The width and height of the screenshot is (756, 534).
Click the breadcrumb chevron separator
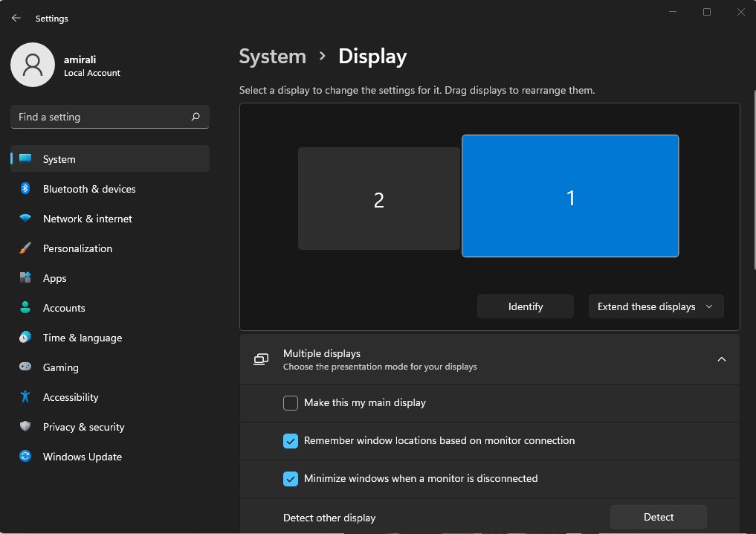(322, 57)
